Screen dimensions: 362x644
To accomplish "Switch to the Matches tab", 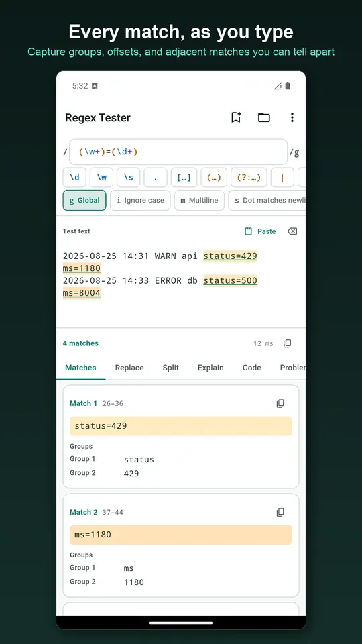I will (x=81, y=368).
